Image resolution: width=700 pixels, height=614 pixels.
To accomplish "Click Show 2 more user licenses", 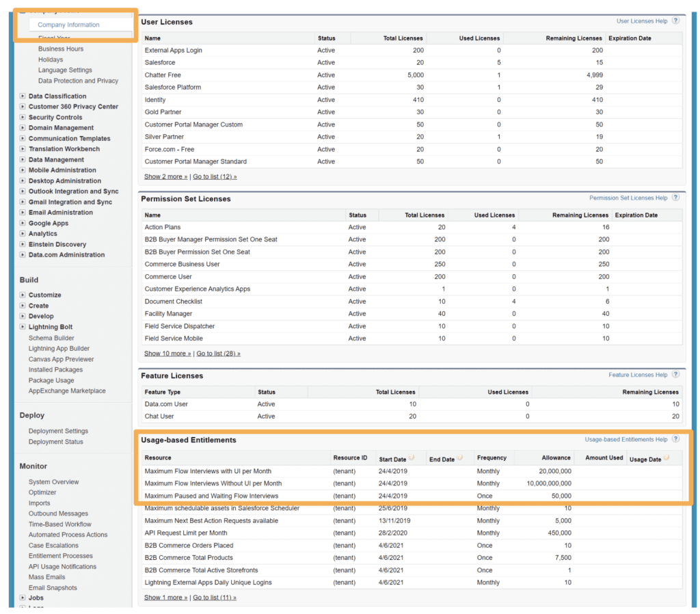I will click(x=165, y=176).
